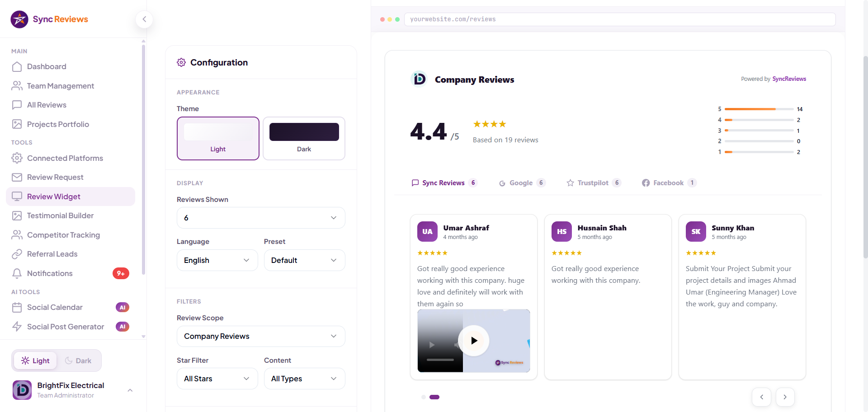Click the Projects Portfolio image icon
This screenshot has height=412, width=868.
click(x=17, y=124)
